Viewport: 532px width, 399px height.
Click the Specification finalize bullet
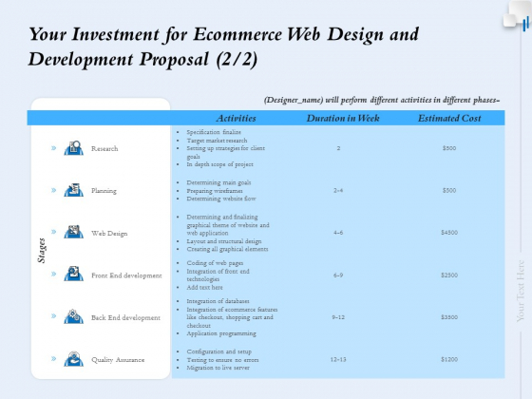tap(214, 132)
